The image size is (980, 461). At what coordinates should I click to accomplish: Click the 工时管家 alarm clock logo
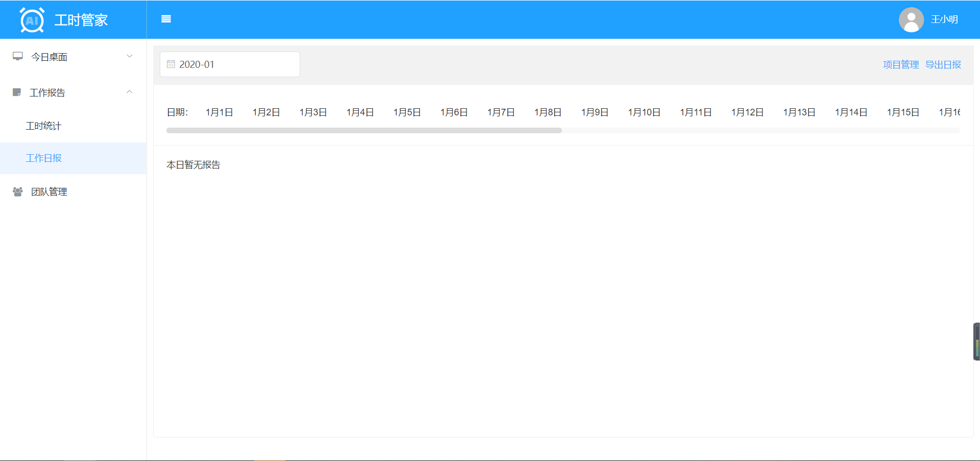coord(32,20)
